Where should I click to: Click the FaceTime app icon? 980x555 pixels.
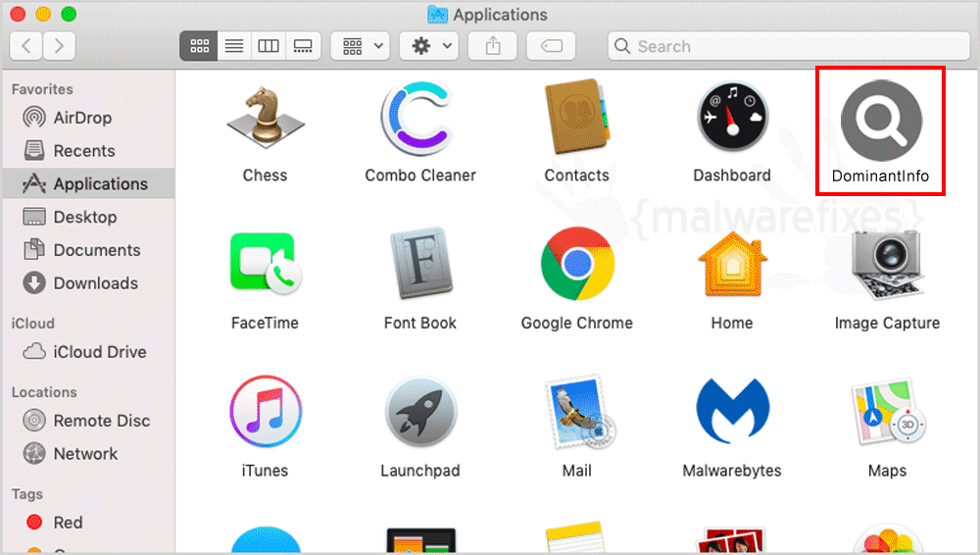pyautogui.click(x=266, y=263)
